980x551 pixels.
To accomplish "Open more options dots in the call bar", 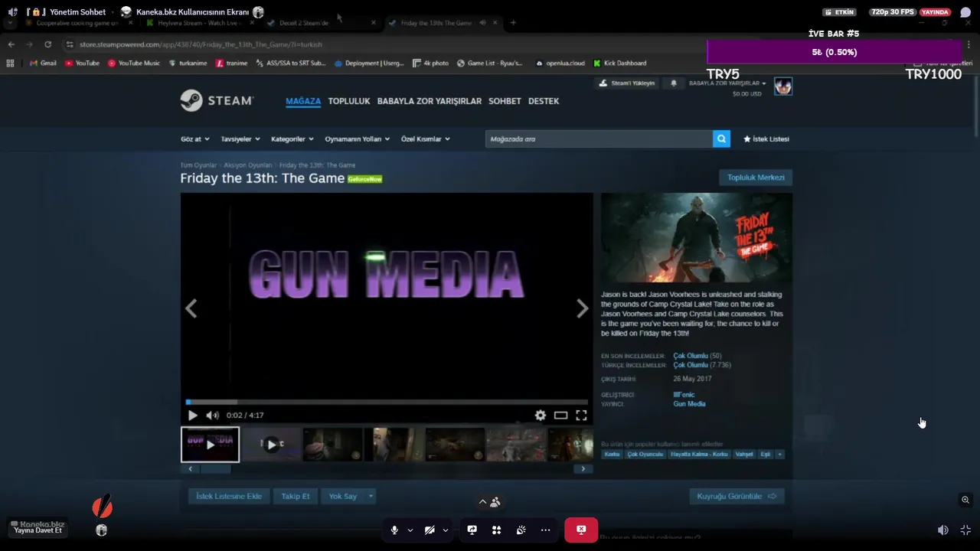I will pyautogui.click(x=545, y=530).
